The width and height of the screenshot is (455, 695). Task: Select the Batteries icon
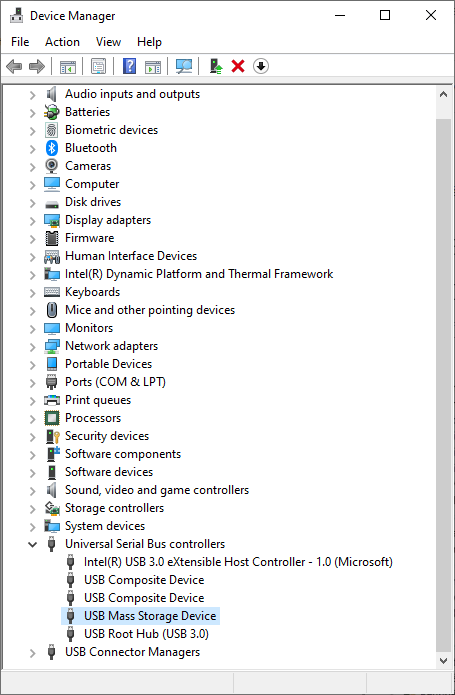click(52, 112)
